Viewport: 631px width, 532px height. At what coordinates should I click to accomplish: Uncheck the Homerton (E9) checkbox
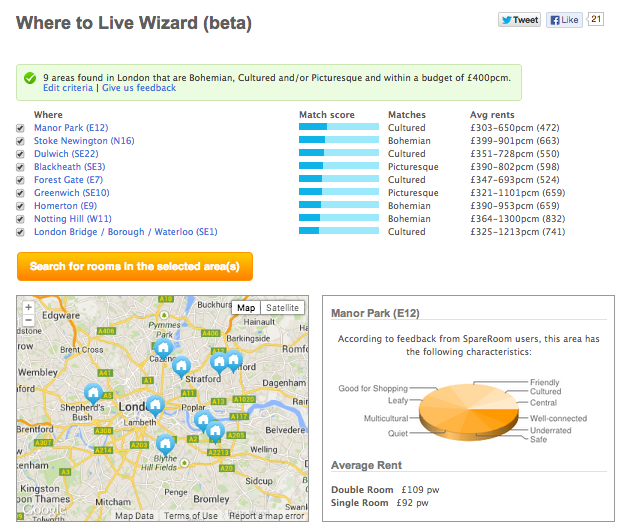click(x=20, y=206)
